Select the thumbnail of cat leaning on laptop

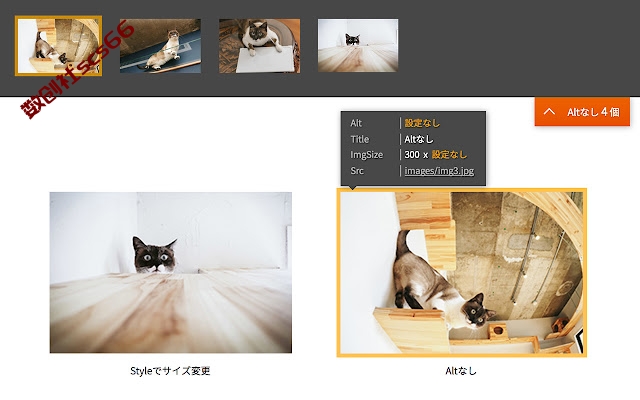[x=259, y=46]
